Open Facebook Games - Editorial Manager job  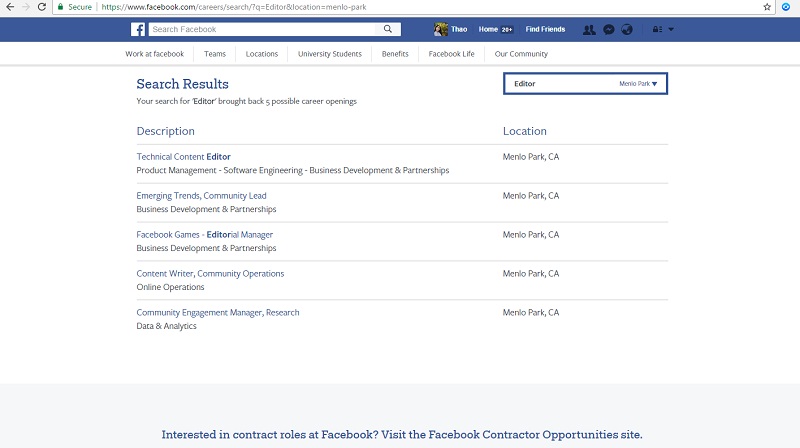tap(205, 235)
